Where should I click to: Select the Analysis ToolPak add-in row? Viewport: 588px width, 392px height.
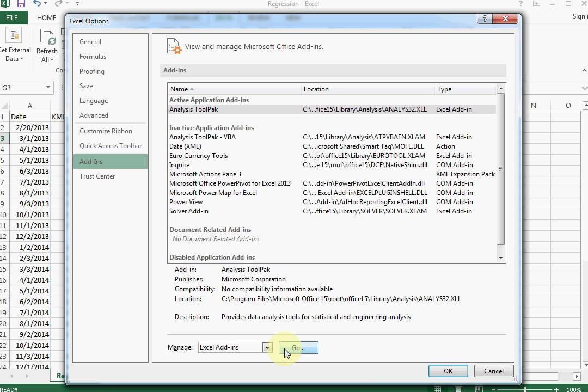point(332,109)
